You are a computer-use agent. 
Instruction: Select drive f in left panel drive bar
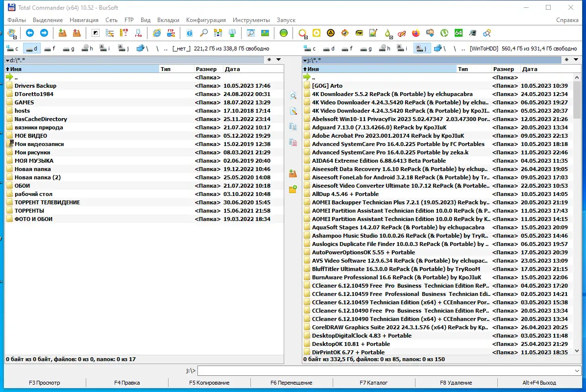point(50,48)
